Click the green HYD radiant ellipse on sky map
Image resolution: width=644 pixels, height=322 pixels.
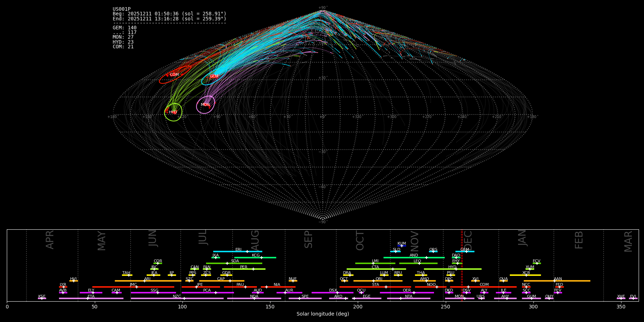tap(173, 112)
